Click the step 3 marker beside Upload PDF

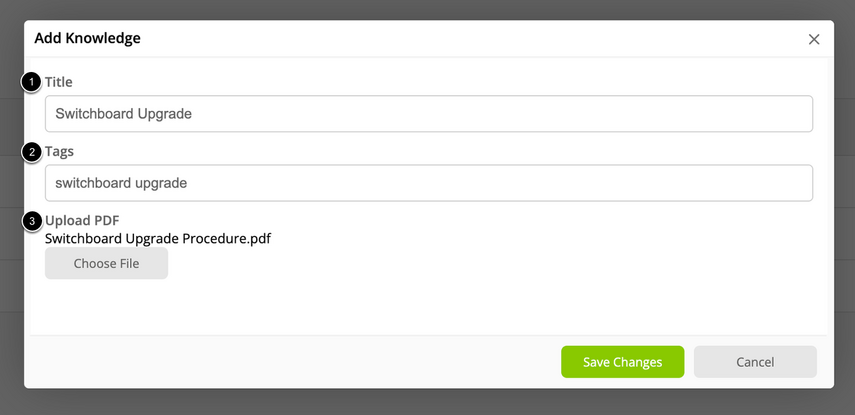point(32,221)
